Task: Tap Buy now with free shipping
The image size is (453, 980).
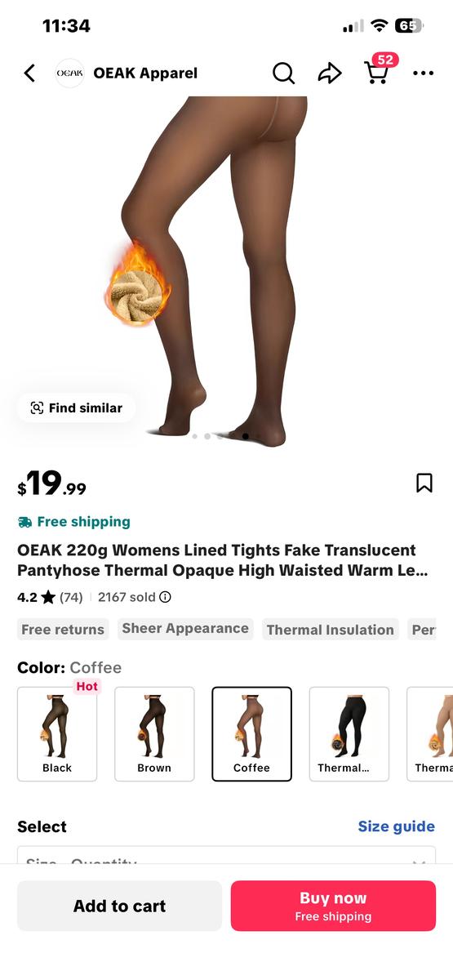Action: [x=333, y=906]
